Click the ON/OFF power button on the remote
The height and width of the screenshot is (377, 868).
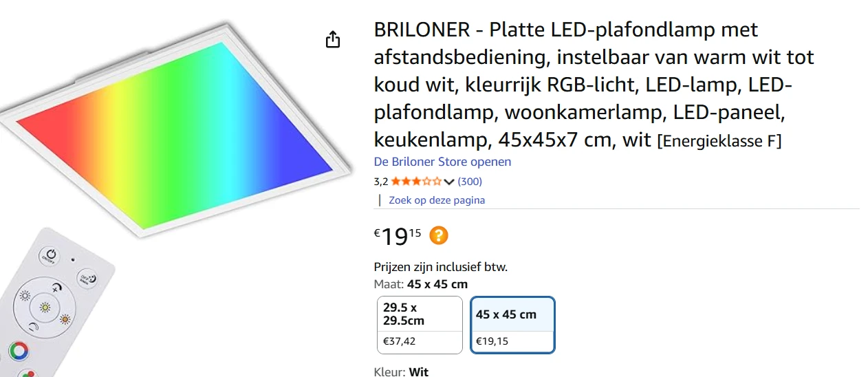coord(48,255)
